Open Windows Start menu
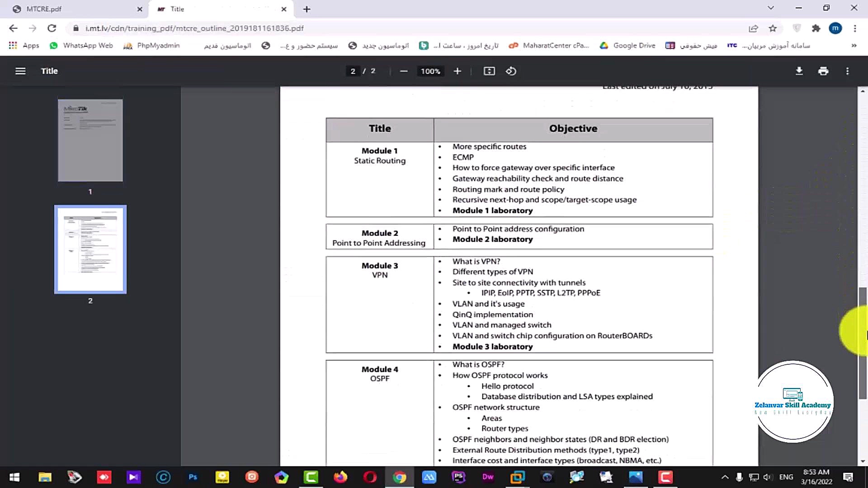The image size is (868, 488). [14, 477]
